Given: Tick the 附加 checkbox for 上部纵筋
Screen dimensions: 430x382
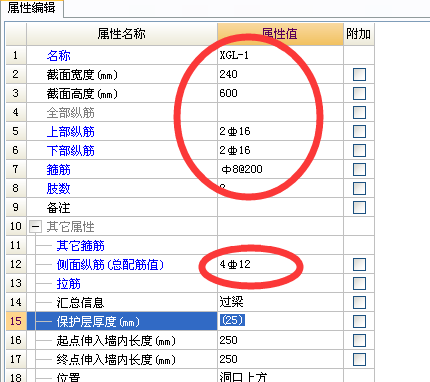Looking at the screenshot, I should [359, 131].
